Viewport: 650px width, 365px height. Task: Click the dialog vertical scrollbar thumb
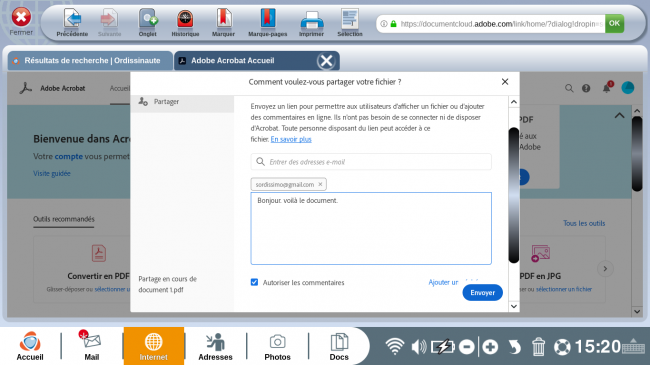[x=514, y=195]
